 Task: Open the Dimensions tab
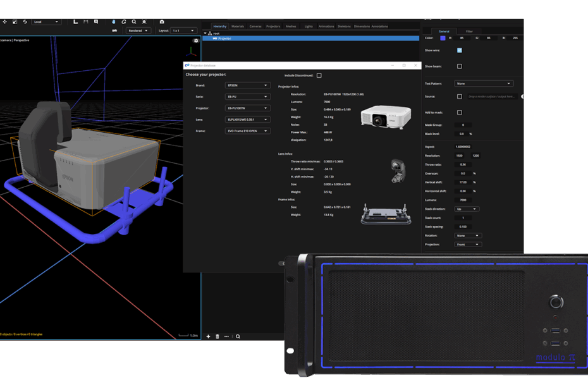pos(362,27)
